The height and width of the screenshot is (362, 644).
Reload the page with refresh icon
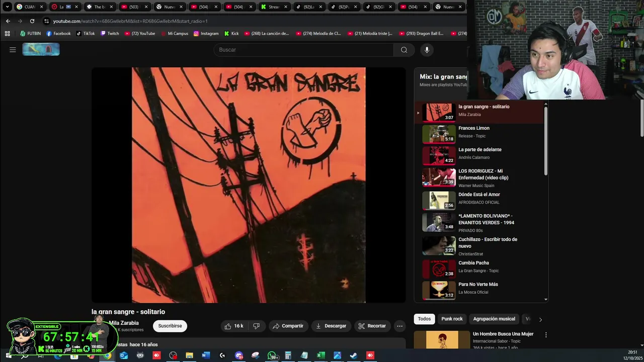32,21
